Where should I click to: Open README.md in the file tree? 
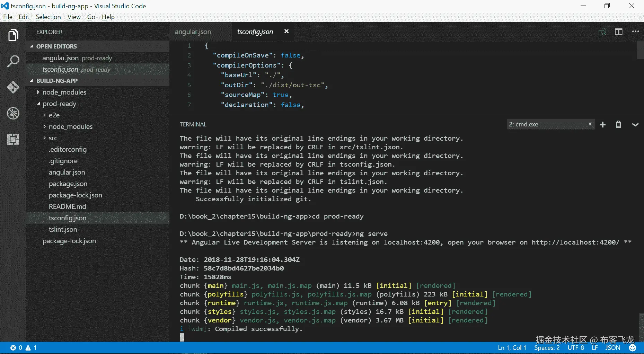pos(98,206)
